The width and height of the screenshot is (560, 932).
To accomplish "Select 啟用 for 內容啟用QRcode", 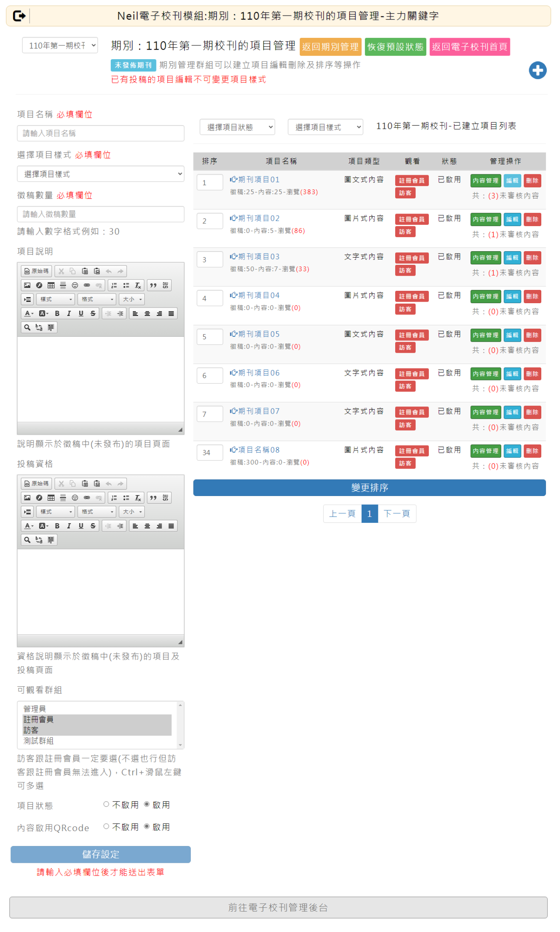I will pyautogui.click(x=147, y=826).
